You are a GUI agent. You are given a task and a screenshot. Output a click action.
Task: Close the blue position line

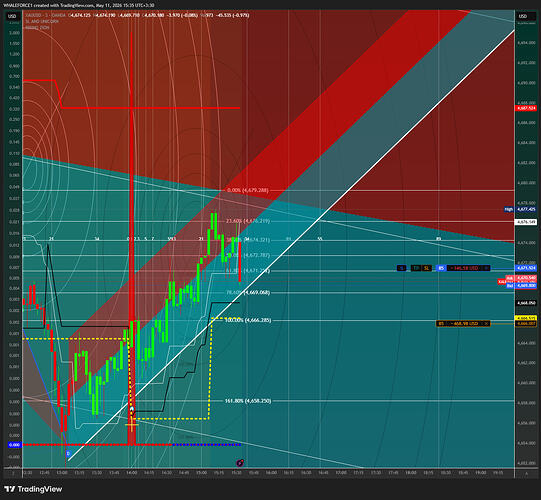point(486,268)
